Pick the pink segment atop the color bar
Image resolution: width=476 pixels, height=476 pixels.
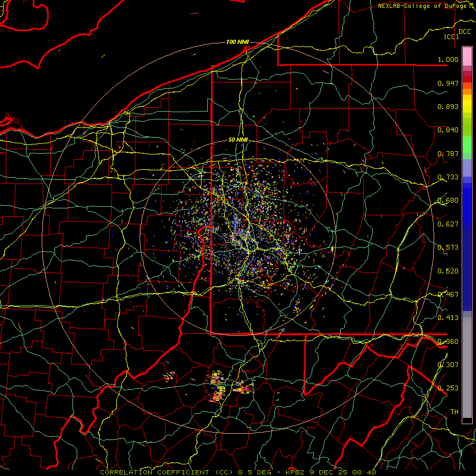[467, 56]
